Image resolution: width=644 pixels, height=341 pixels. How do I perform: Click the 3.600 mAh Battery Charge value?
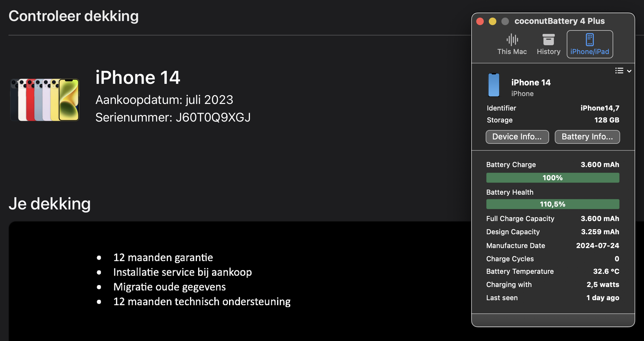(x=600, y=165)
